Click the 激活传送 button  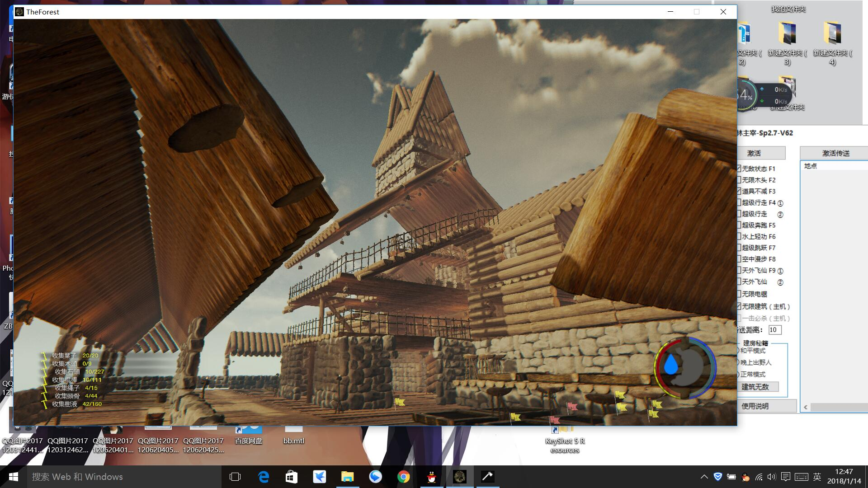coord(835,153)
